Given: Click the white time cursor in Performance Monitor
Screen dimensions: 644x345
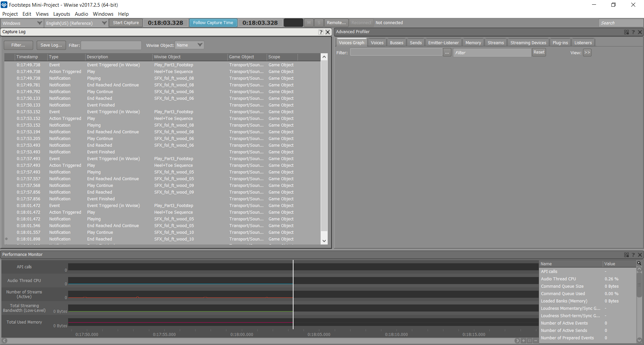Looking at the screenshot, I should pyautogui.click(x=293, y=295).
